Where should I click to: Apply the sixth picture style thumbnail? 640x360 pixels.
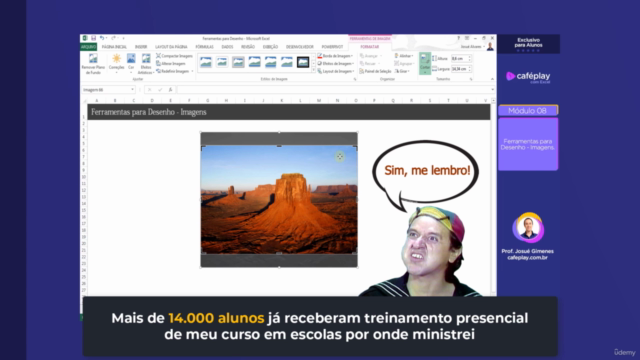[x=287, y=62]
